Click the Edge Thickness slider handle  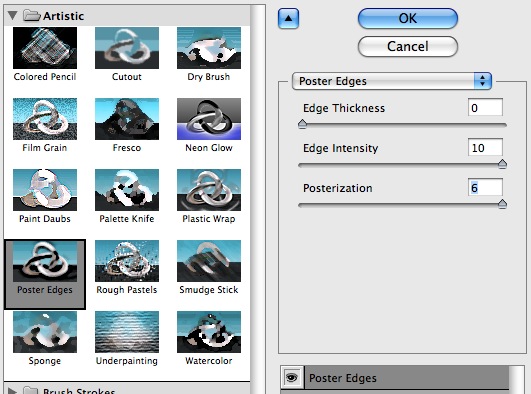pos(302,124)
